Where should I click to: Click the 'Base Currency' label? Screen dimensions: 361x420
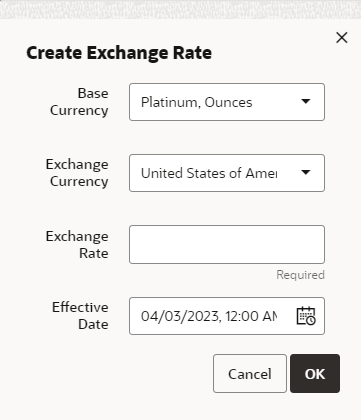point(79,102)
